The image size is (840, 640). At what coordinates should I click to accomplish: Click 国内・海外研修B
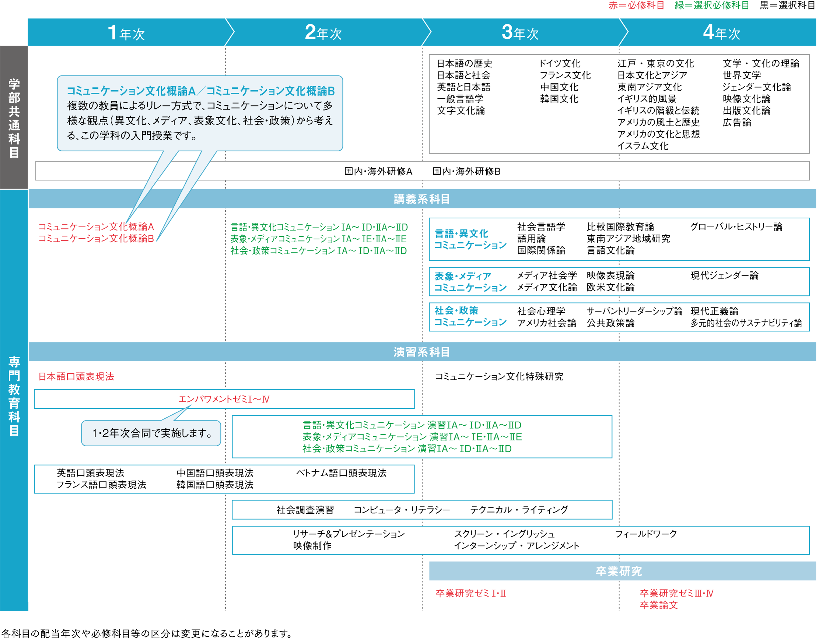pyautogui.click(x=466, y=172)
